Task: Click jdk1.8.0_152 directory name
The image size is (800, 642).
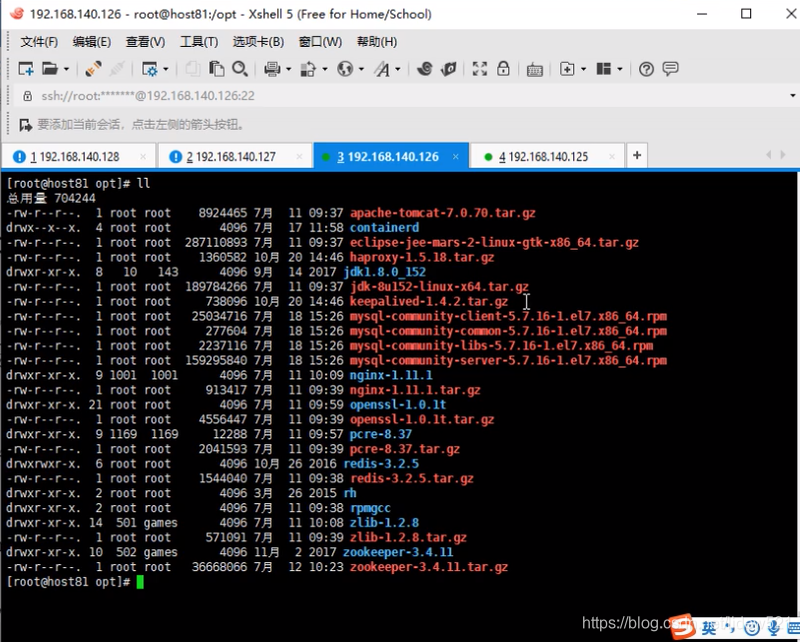Action: [384, 272]
